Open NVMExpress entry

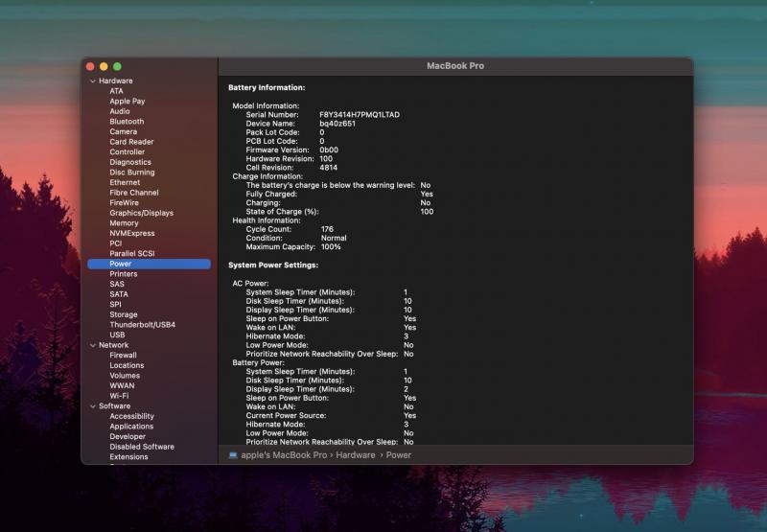click(132, 233)
